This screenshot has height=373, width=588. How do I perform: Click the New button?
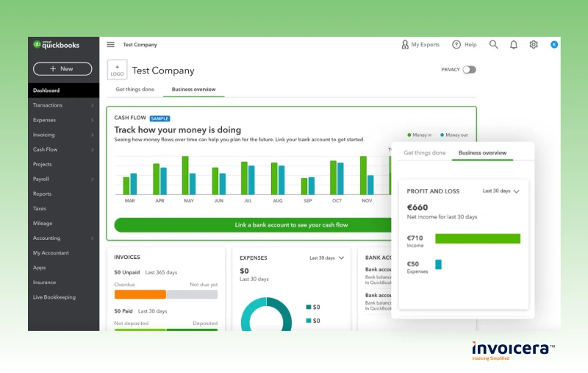coord(62,68)
